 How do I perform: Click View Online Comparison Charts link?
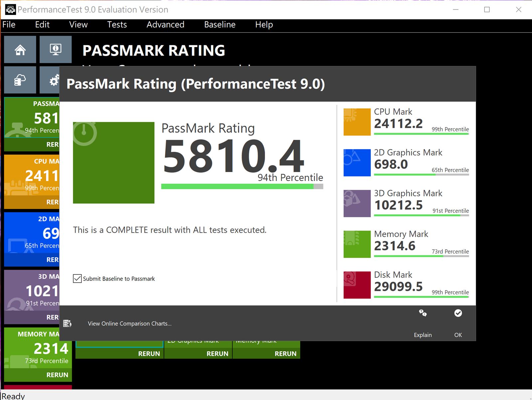pyautogui.click(x=129, y=323)
